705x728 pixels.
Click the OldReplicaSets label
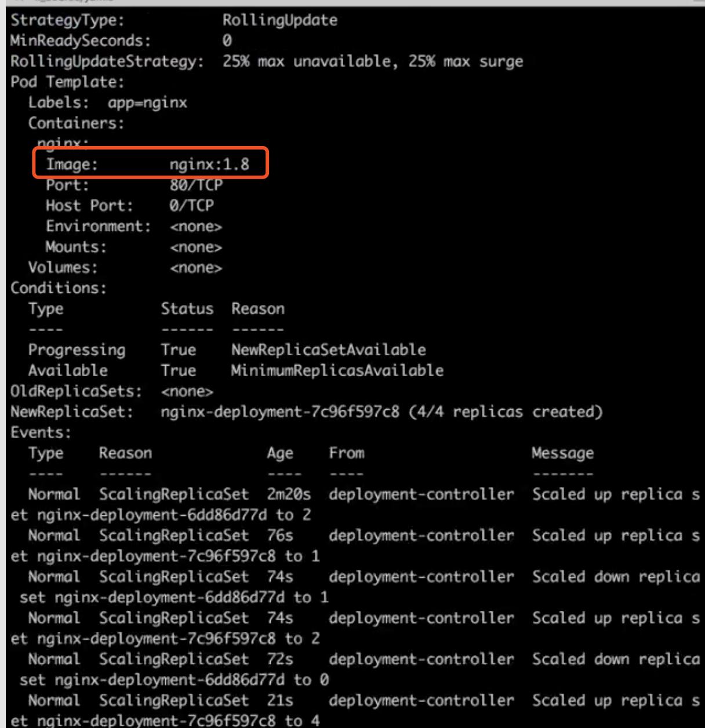pos(76,391)
